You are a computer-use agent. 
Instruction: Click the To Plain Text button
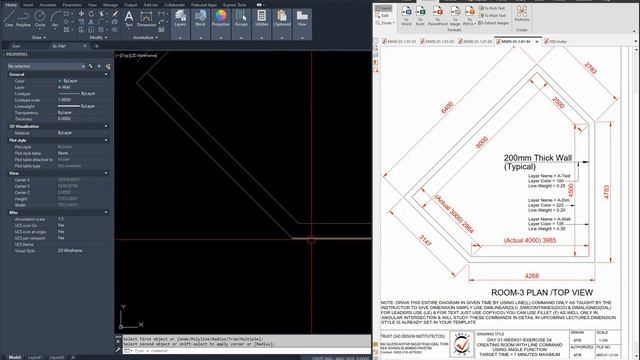[x=492, y=16]
